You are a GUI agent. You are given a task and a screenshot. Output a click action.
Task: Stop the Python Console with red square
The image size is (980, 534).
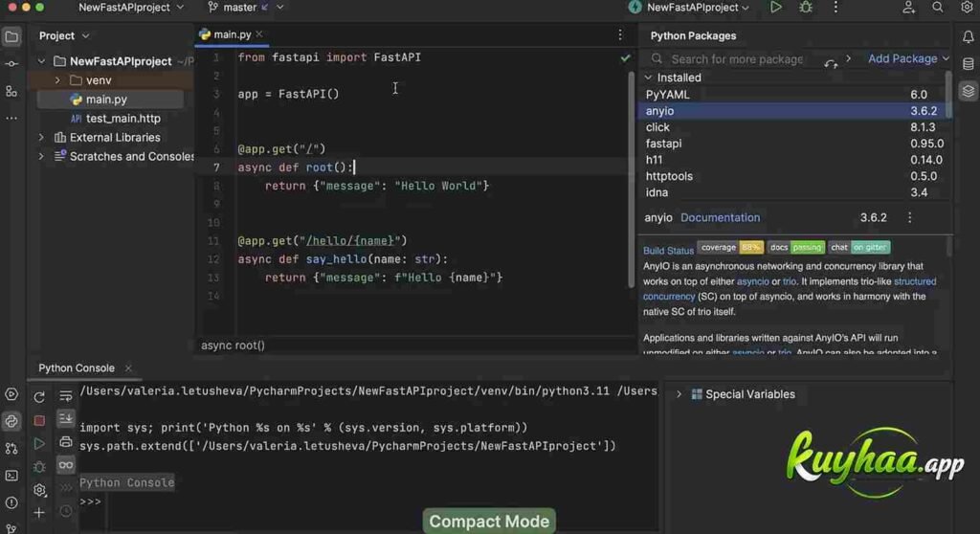click(39, 420)
